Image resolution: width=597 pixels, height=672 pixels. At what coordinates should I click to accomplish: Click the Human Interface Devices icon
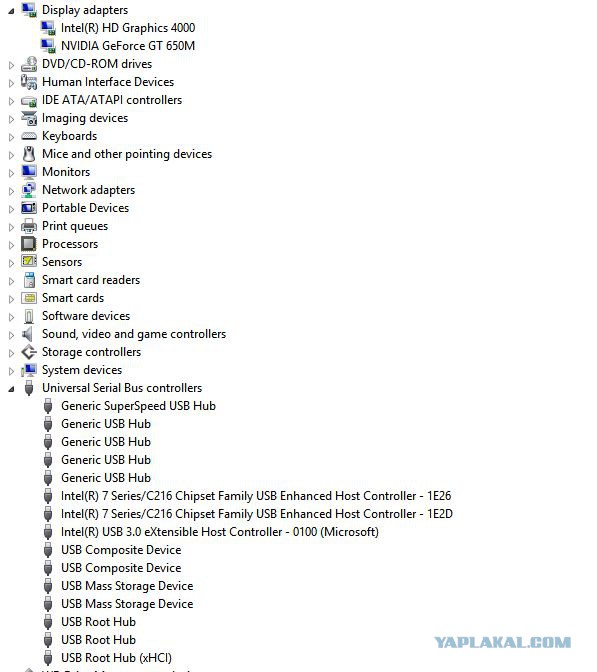(29, 82)
